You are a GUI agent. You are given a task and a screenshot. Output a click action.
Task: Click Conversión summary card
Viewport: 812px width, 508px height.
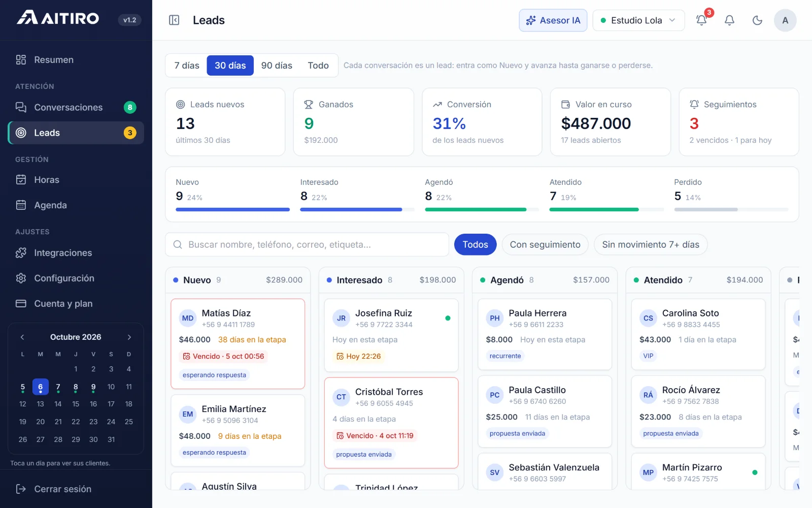(x=482, y=122)
